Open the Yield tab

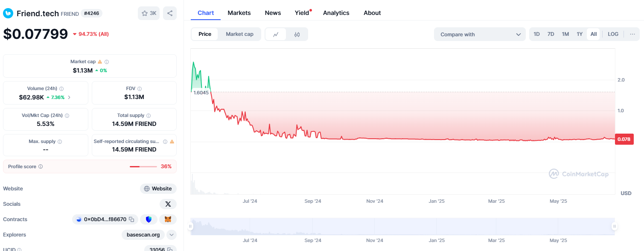click(303, 13)
